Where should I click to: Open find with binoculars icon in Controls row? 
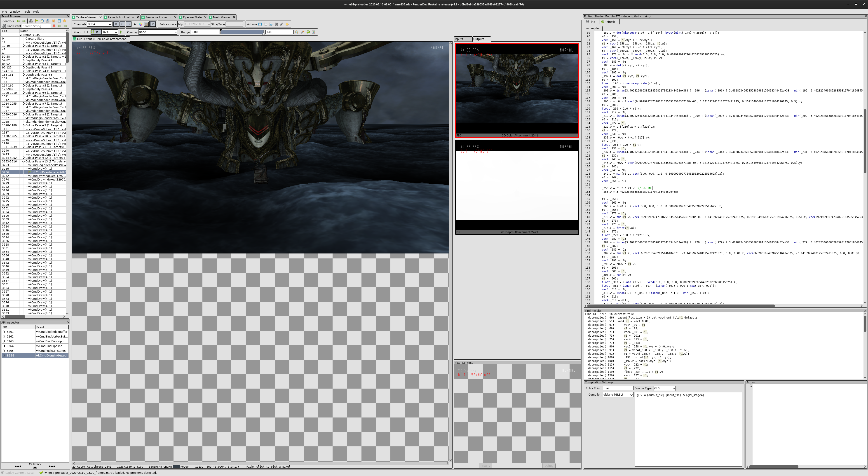[31, 21]
